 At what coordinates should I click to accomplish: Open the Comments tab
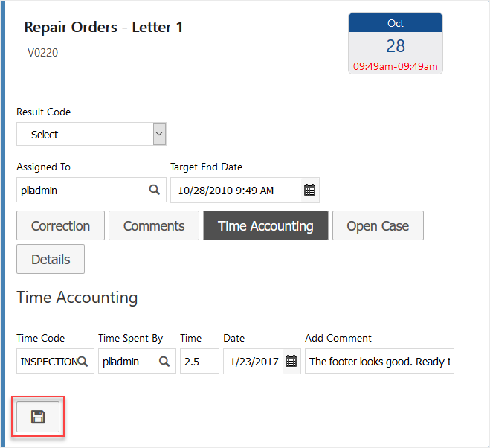click(154, 226)
